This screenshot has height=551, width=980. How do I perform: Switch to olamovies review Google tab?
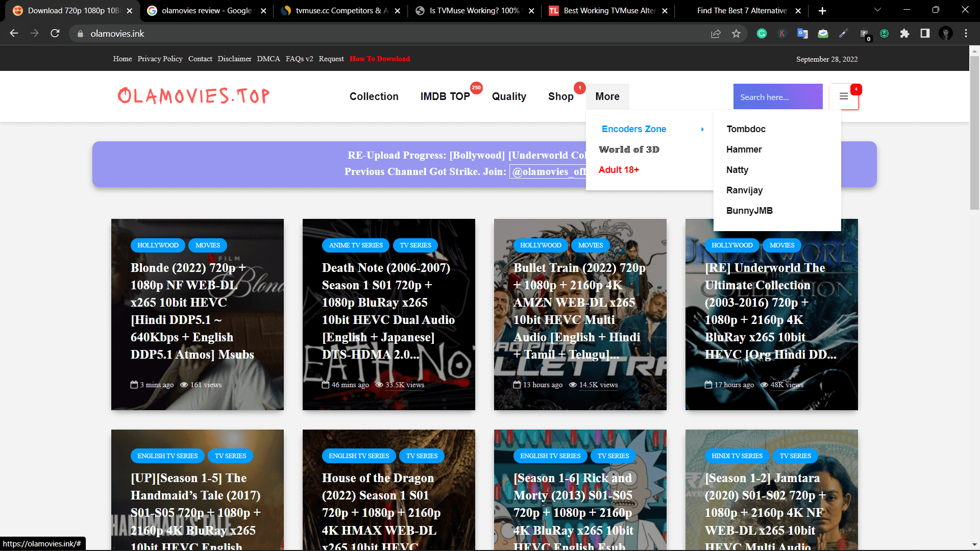click(x=206, y=11)
